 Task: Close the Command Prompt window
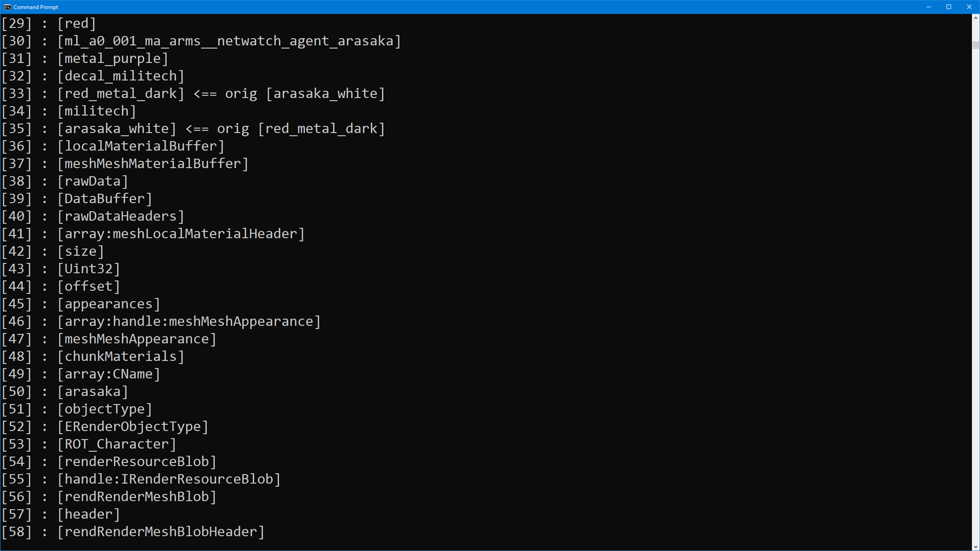(969, 7)
